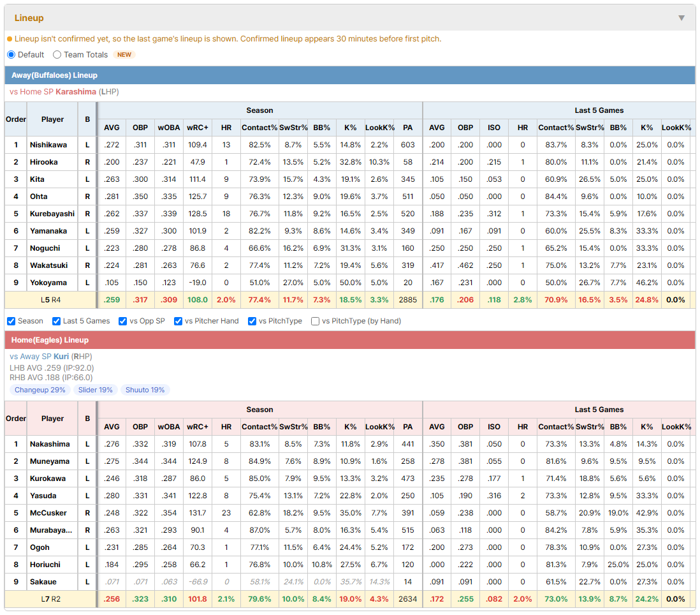Click player name Kurebayashi
The image size is (700, 615).
[52, 214]
